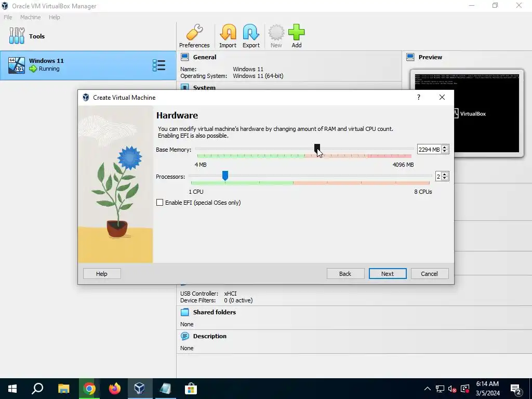Image resolution: width=532 pixels, height=399 pixels.
Task: Open File Explorer from taskbar
Action: tap(63, 389)
